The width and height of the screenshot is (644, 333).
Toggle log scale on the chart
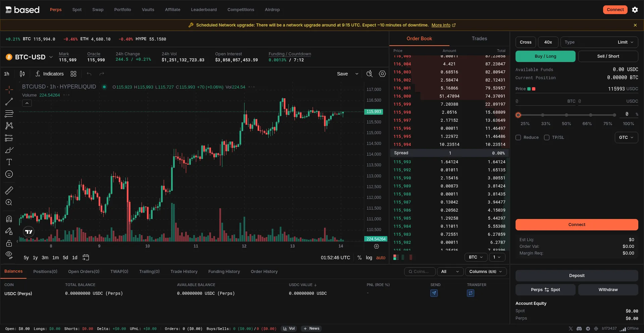[369, 258]
